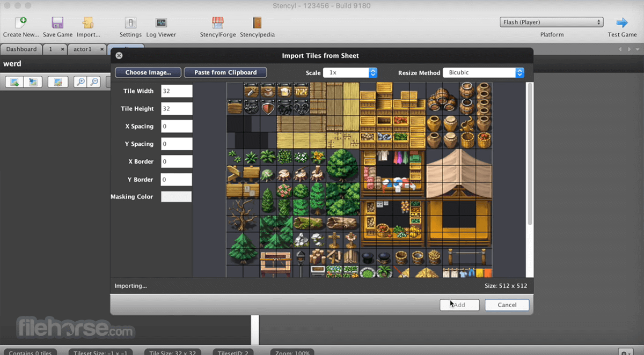644x355 pixels.
Task: Close the tab labeled 1
Action: (62, 49)
